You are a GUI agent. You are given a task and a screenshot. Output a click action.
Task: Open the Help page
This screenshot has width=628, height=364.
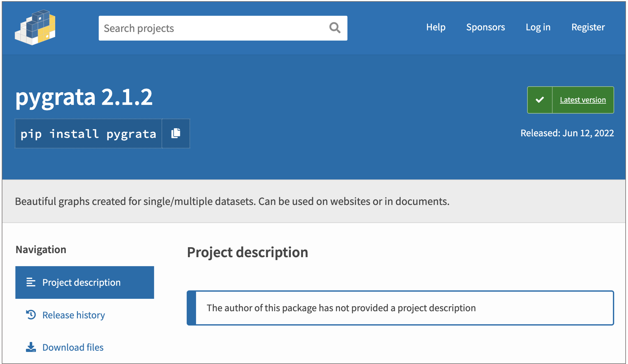[436, 27]
